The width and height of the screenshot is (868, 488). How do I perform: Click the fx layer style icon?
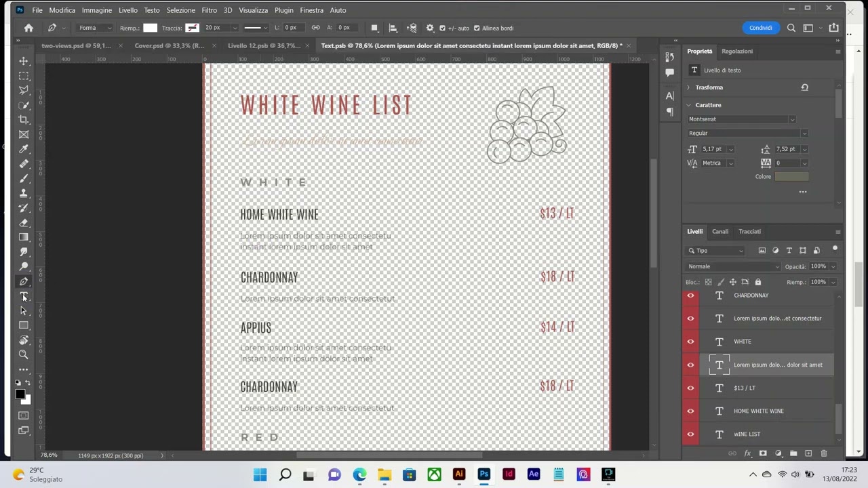coord(747,453)
